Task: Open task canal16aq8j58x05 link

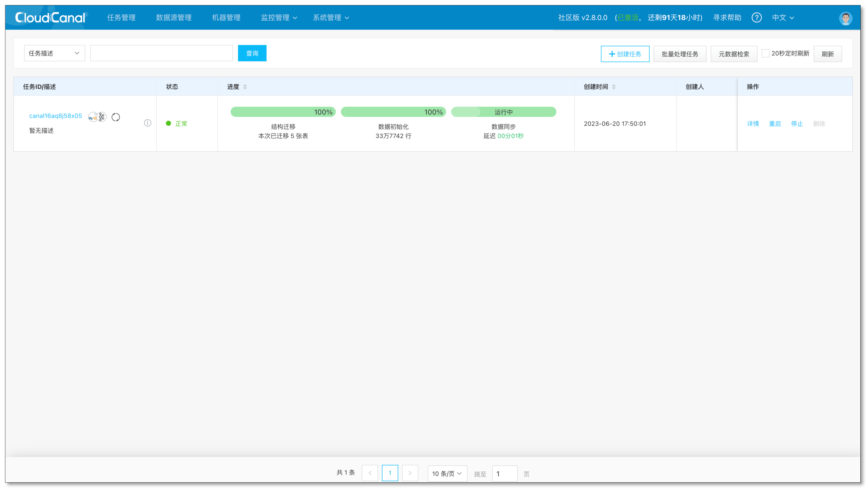Action: (56, 116)
